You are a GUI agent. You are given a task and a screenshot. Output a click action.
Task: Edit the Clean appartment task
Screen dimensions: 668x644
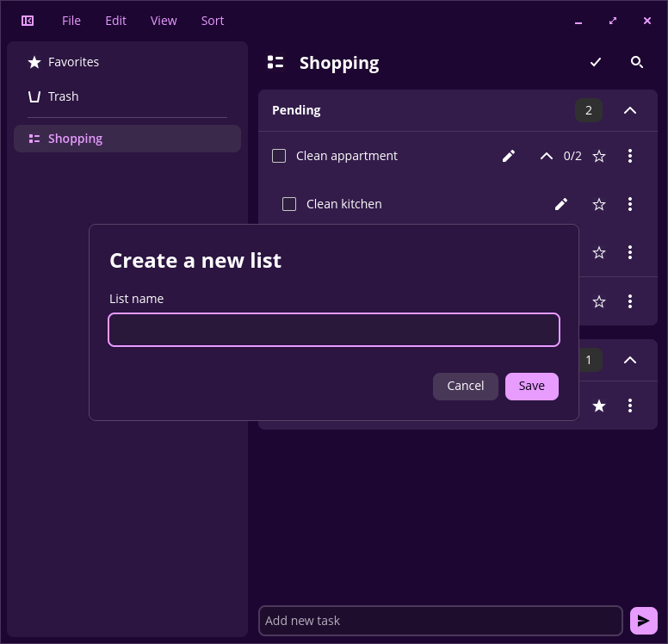coord(509,156)
